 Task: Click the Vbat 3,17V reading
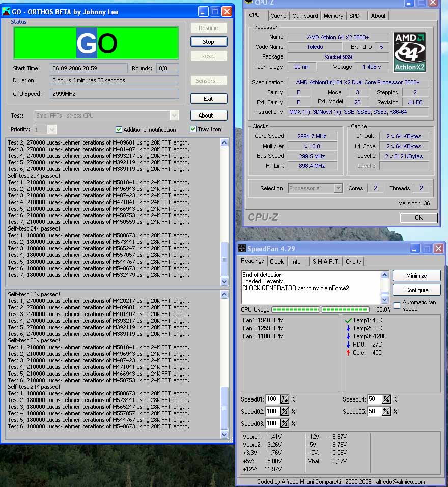coord(327,461)
